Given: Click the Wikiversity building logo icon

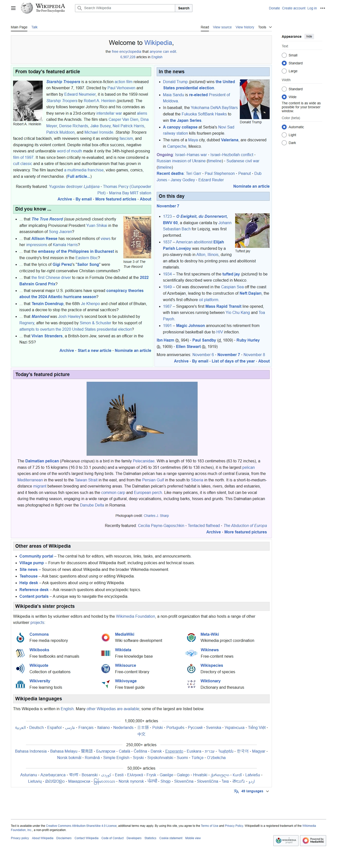Looking at the screenshot, I should [20, 684].
